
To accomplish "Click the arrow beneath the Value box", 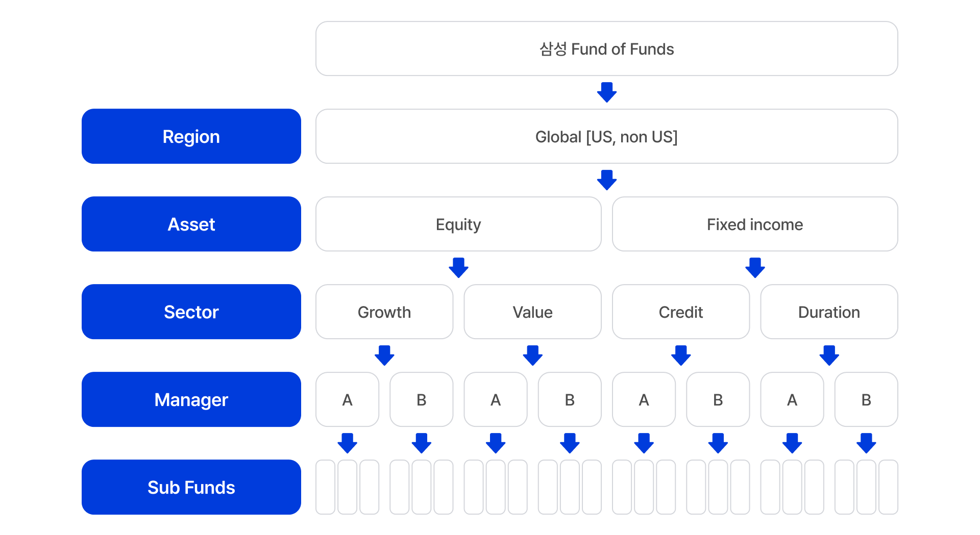I will pyautogui.click(x=532, y=355).
